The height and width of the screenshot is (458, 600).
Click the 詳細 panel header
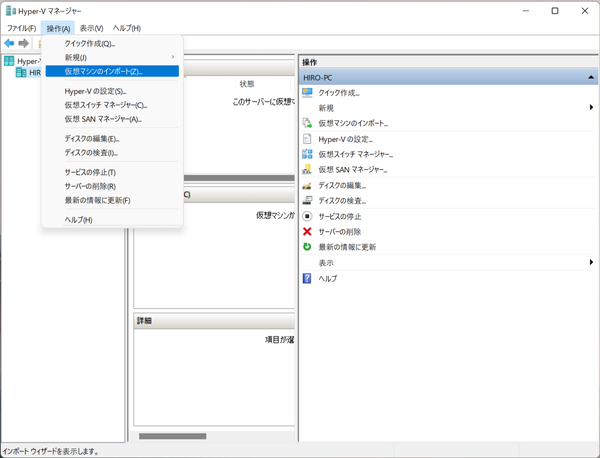tap(214, 321)
